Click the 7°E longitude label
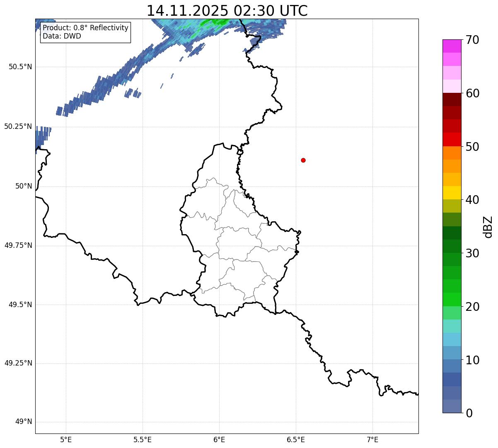Screen dimensions: 498x448 click(x=372, y=439)
